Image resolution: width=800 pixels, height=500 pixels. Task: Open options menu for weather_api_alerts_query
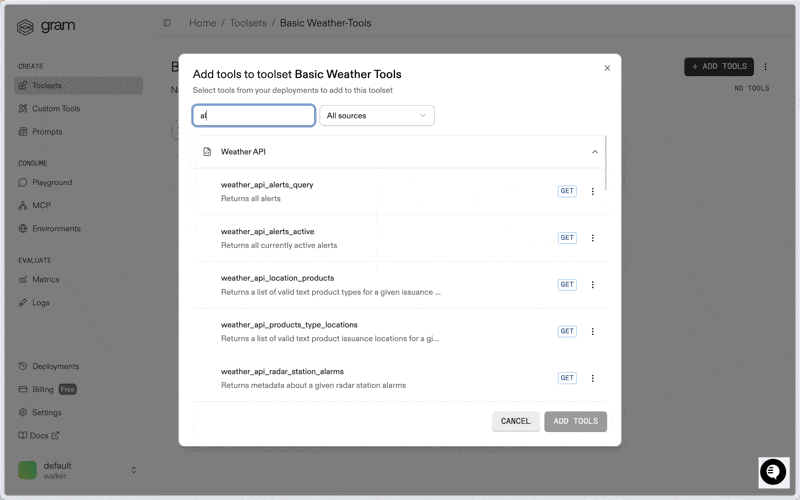coord(592,191)
